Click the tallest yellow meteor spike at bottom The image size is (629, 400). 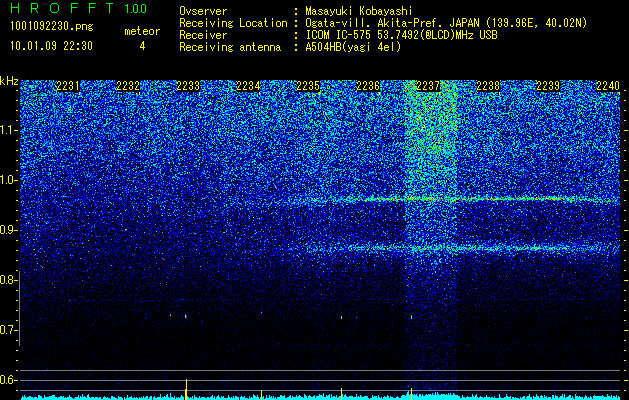[186, 389]
